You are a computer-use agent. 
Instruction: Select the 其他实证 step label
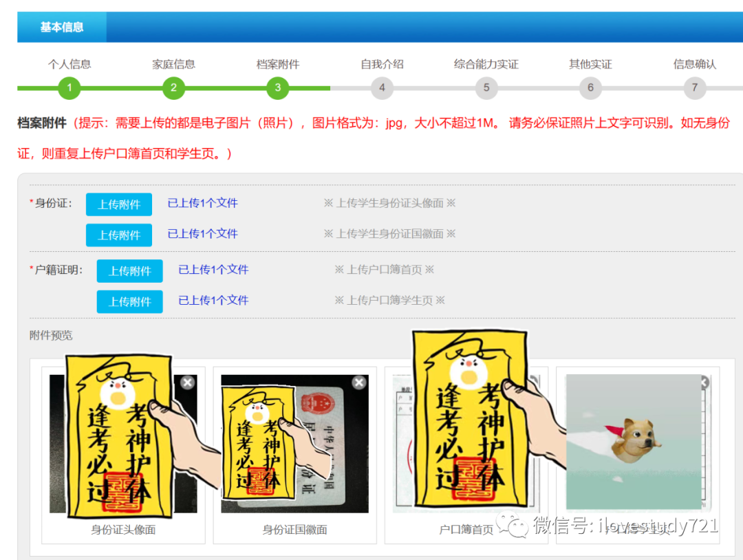click(590, 63)
